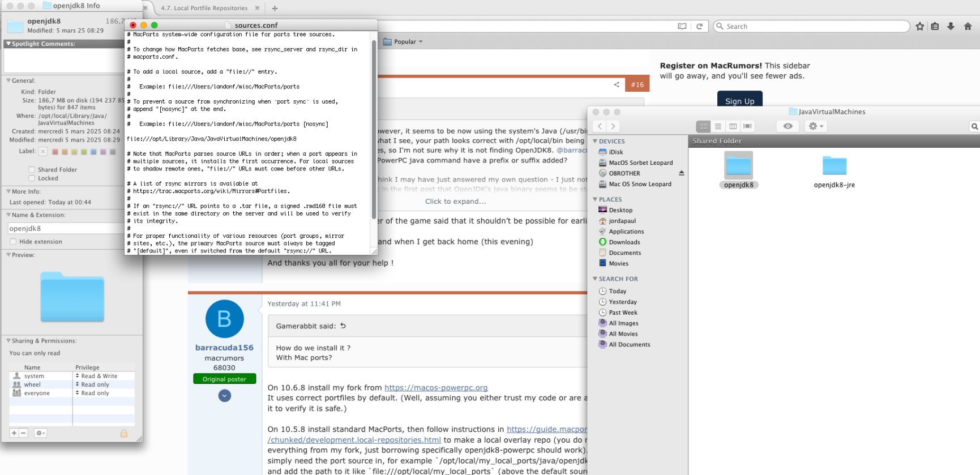This screenshot has height=475, width=980.
Task: Switch Finder to column view
Action: point(733,126)
